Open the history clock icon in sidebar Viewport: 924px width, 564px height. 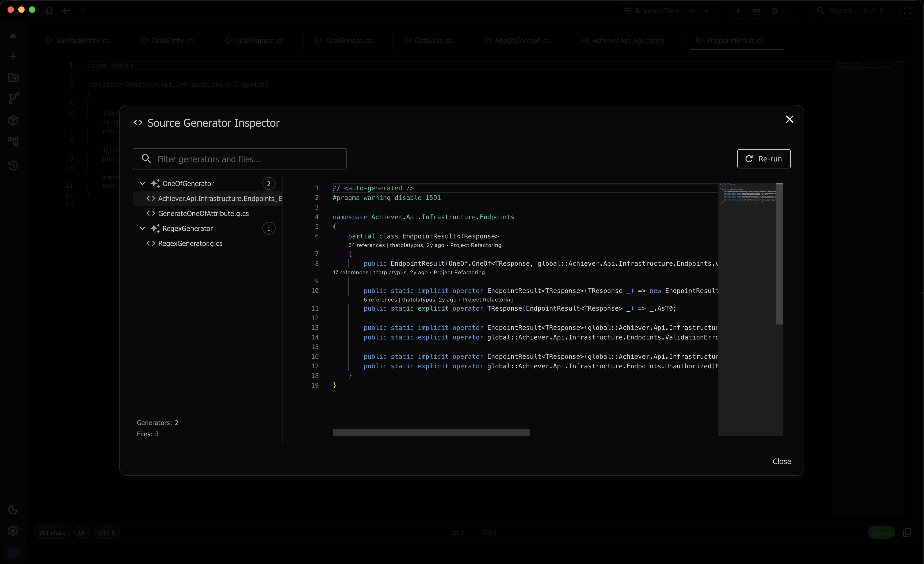point(13,166)
